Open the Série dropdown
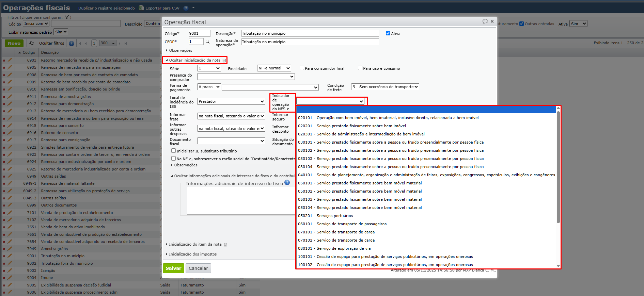 [209, 68]
